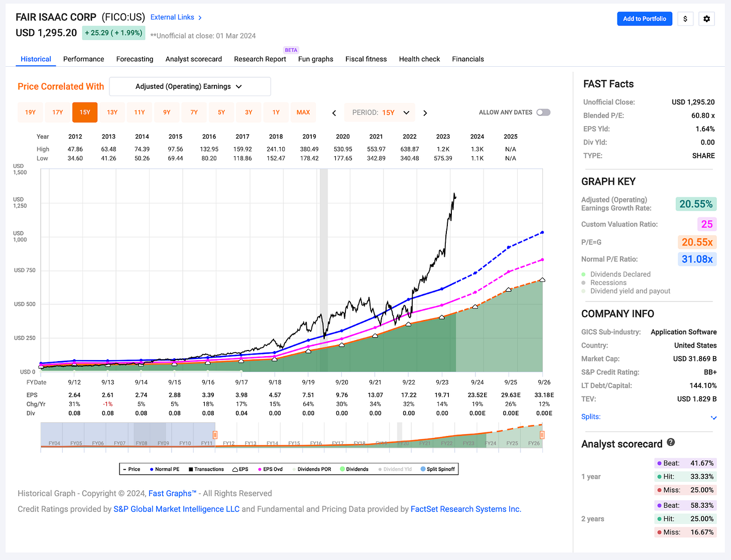Toggle Transactions in chart legend
The width and height of the screenshot is (731, 560).
(x=206, y=469)
